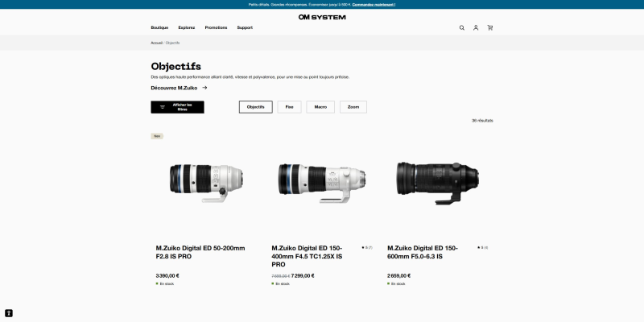Click the 36 résultats count text
Viewport: 644px width, 322px height.
(x=482, y=121)
